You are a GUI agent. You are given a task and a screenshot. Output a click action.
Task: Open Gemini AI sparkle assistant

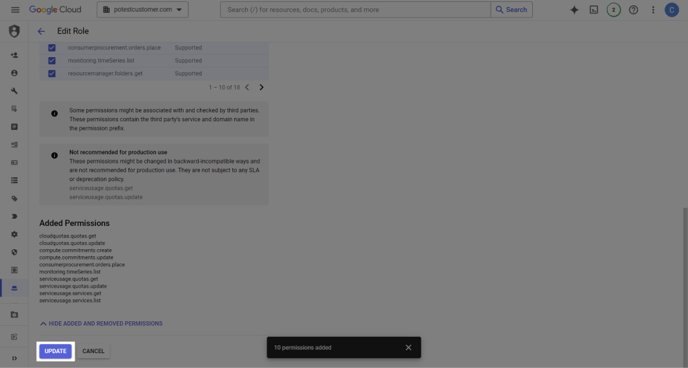(x=574, y=10)
